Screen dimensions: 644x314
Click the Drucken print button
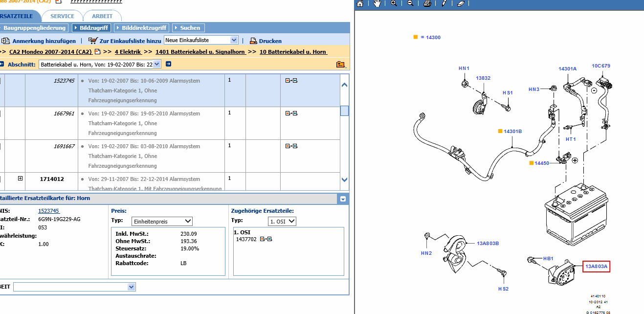coord(266,41)
